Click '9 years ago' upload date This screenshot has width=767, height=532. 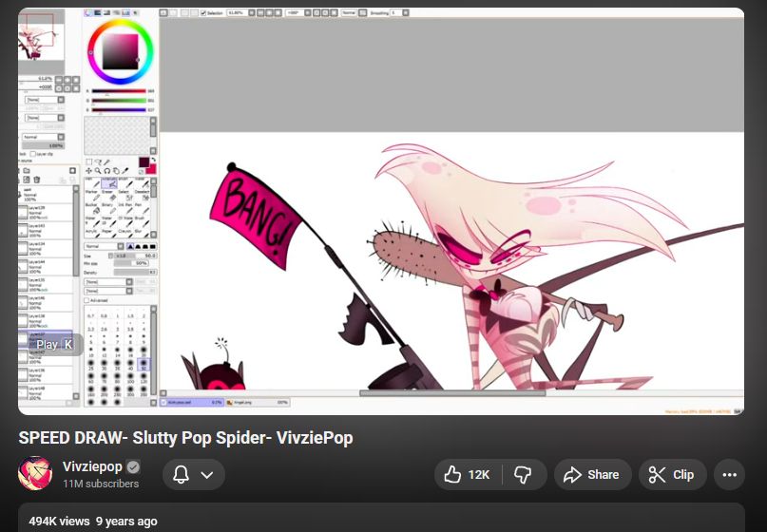(x=126, y=522)
